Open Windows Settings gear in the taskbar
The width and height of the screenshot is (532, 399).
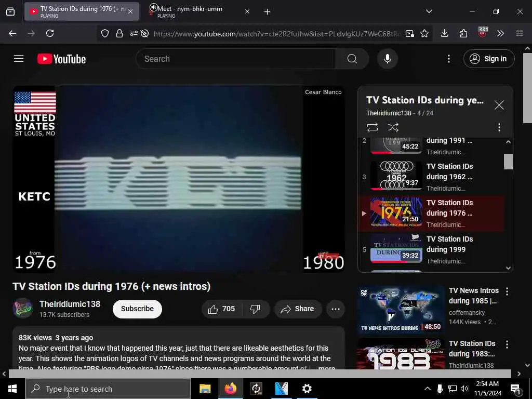click(307, 389)
